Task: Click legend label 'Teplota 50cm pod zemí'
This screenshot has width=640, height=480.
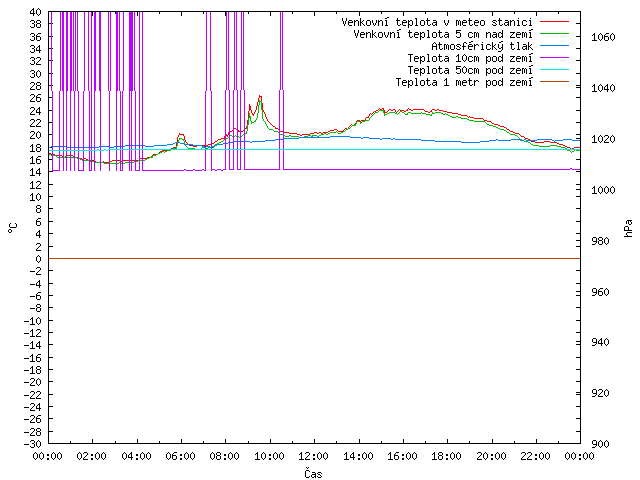Action: [x=470, y=70]
